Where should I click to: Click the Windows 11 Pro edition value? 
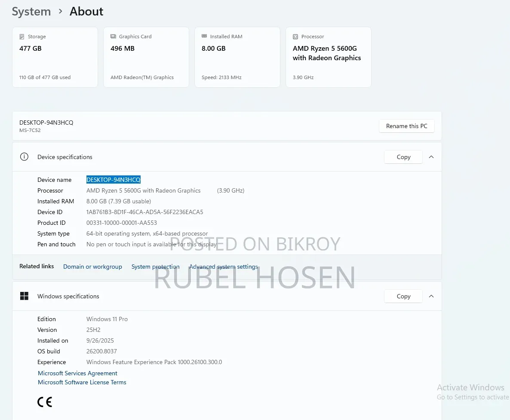[107, 319]
